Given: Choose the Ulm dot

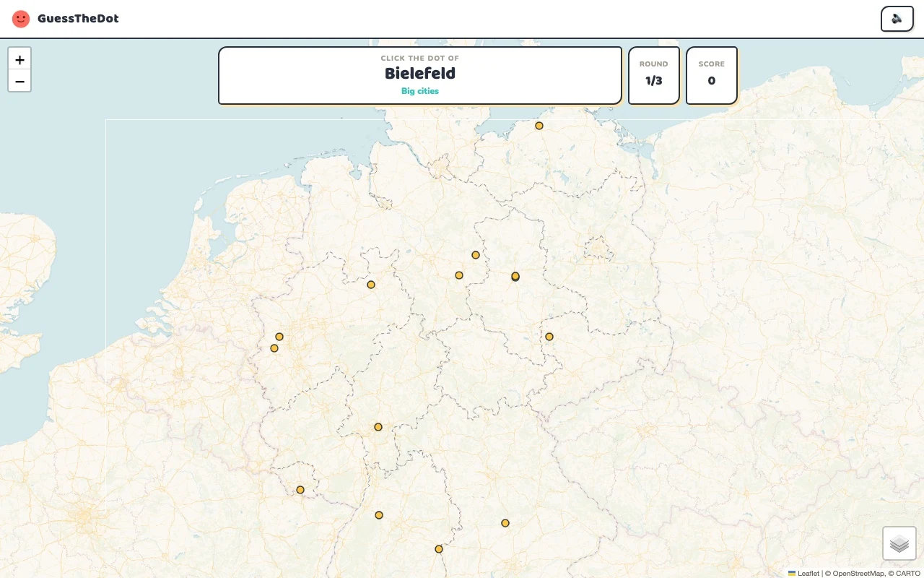Looking at the screenshot, I should pos(438,549).
